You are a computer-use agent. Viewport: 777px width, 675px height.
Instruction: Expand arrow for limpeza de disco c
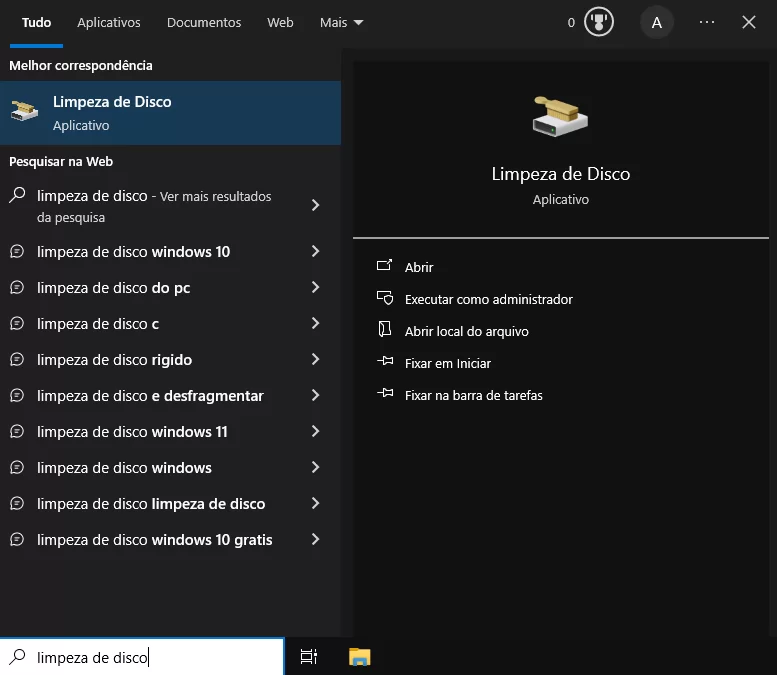click(x=315, y=323)
